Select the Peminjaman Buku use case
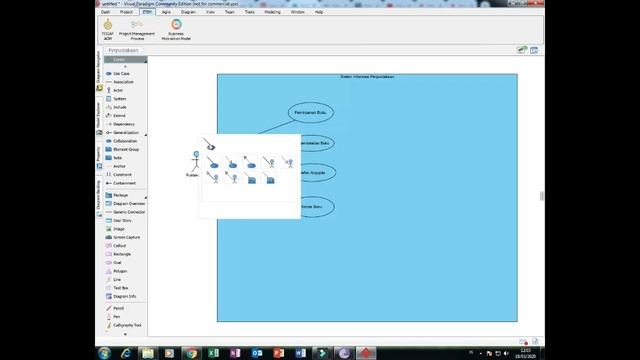This screenshot has height=360, width=640. 311,112
